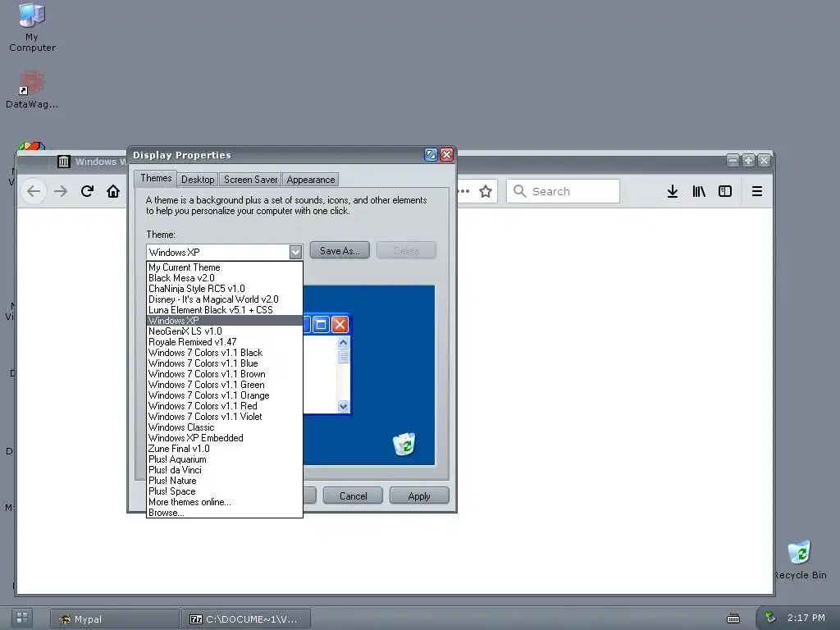Pick Plus! da Vinci theme

[x=225, y=470]
